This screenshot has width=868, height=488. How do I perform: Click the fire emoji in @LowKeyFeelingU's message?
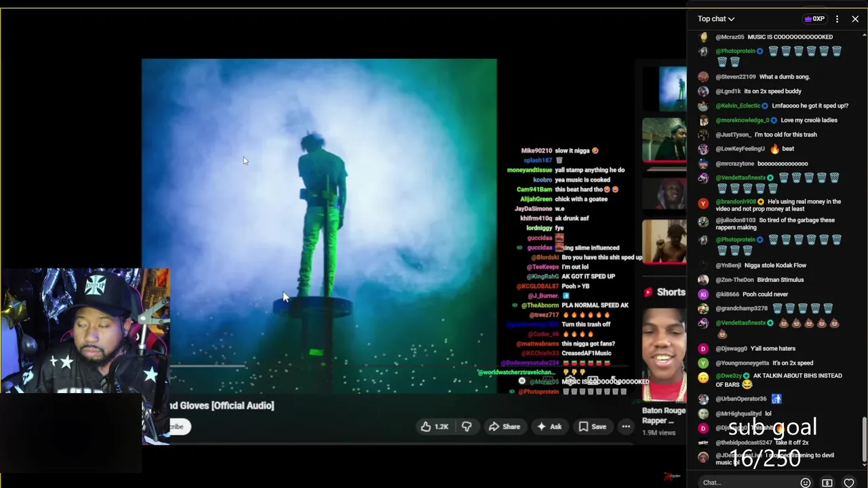(x=774, y=148)
